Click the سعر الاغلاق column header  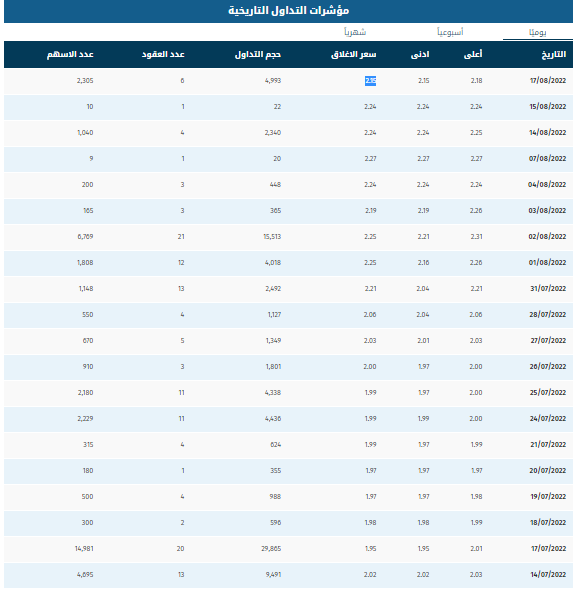[x=354, y=55]
